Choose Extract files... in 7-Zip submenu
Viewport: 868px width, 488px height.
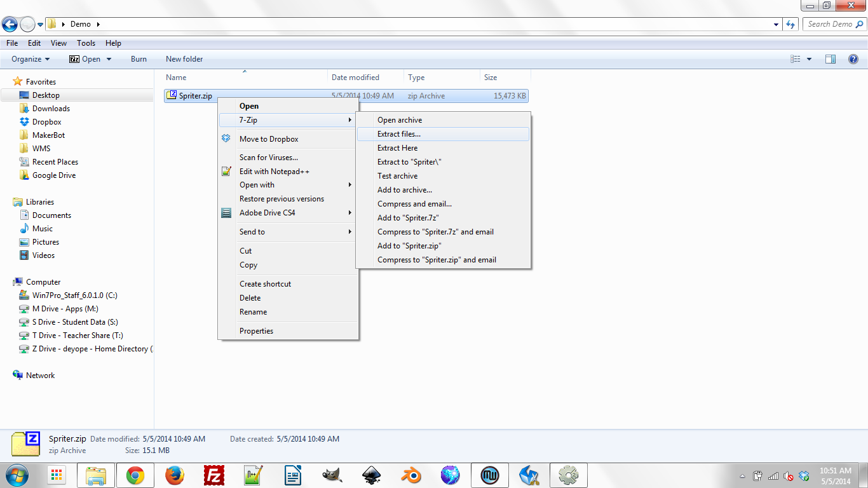point(443,134)
